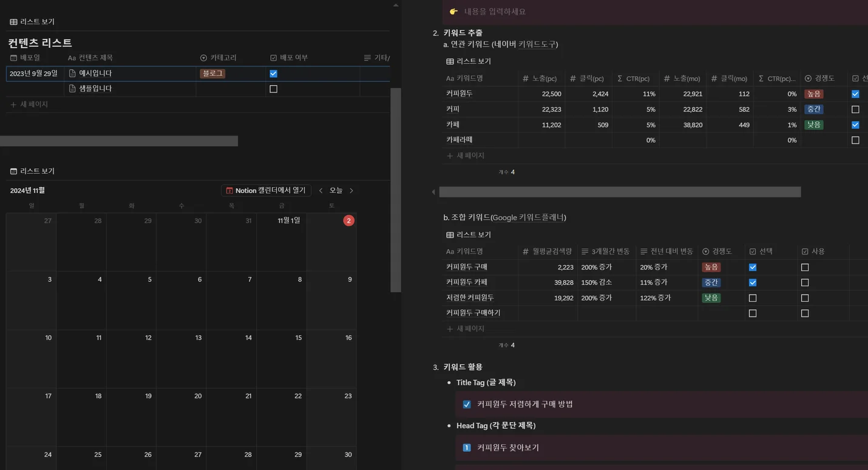Image resolution: width=868 pixels, height=470 pixels.
Task: Click calendar icon in 배포일 column header
Action: (x=13, y=58)
